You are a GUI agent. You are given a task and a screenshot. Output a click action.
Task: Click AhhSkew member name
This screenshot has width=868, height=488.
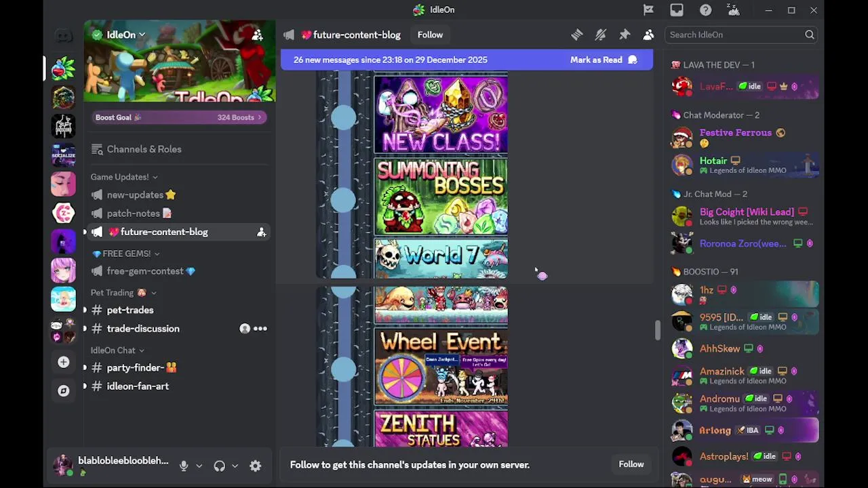pyautogui.click(x=719, y=348)
